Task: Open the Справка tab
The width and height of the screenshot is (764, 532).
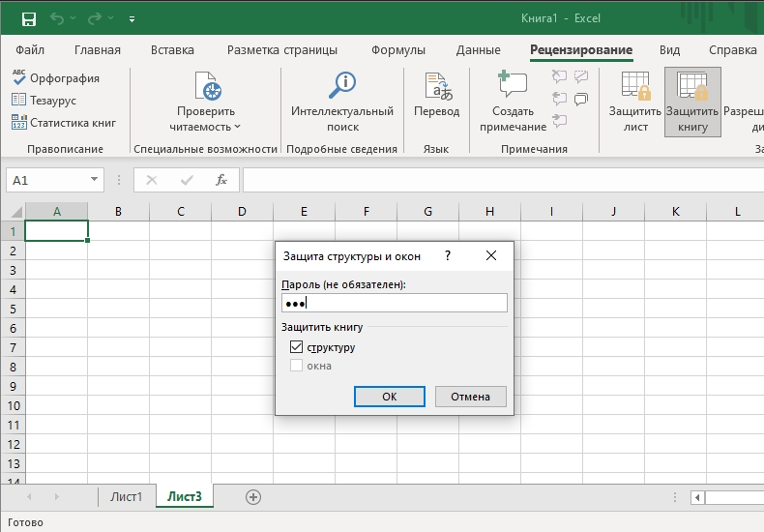Action: click(x=733, y=49)
